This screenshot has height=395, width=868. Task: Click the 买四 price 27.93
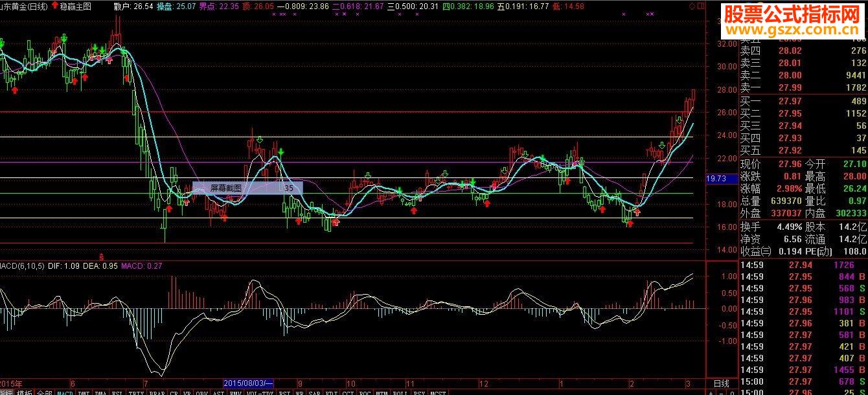click(x=790, y=138)
